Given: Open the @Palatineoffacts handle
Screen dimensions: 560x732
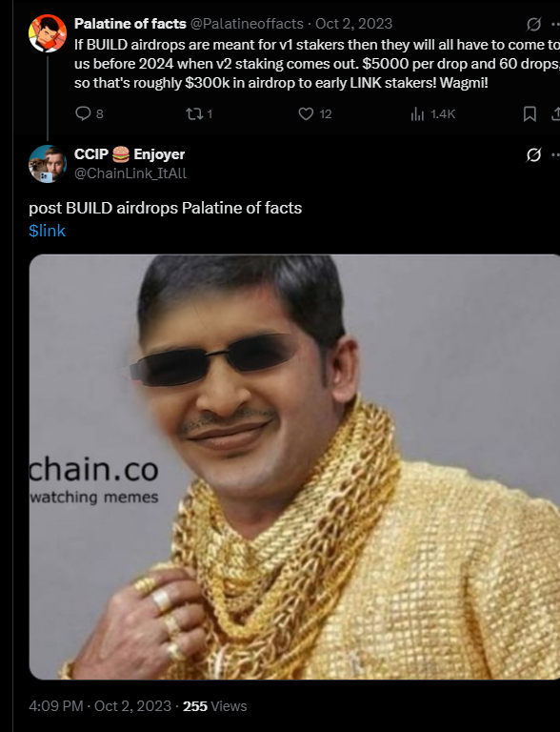Looking at the screenshot, I should click(x=247, y=24).
